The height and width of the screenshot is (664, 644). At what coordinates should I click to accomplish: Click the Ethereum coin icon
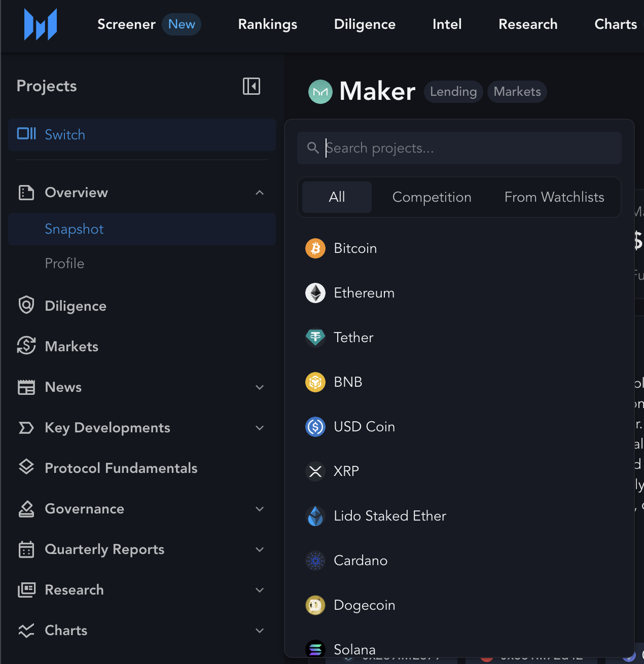[315, 293]
